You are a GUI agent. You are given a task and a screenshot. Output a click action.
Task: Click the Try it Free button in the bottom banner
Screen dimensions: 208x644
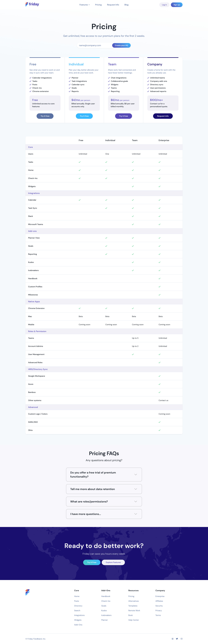92,562
